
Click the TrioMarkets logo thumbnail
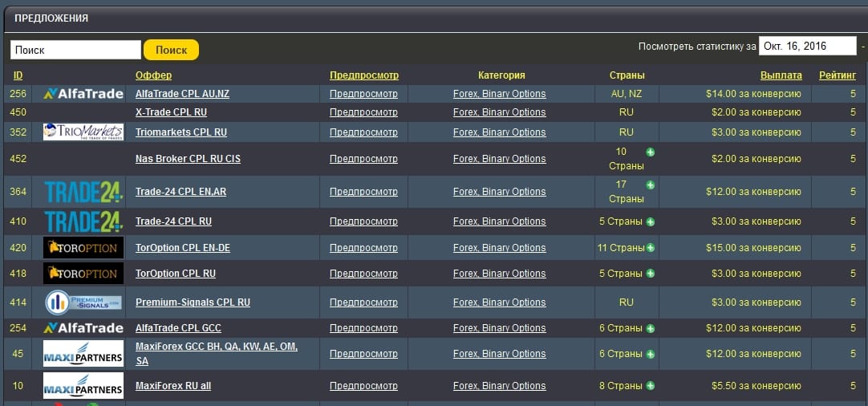point(83,132)
